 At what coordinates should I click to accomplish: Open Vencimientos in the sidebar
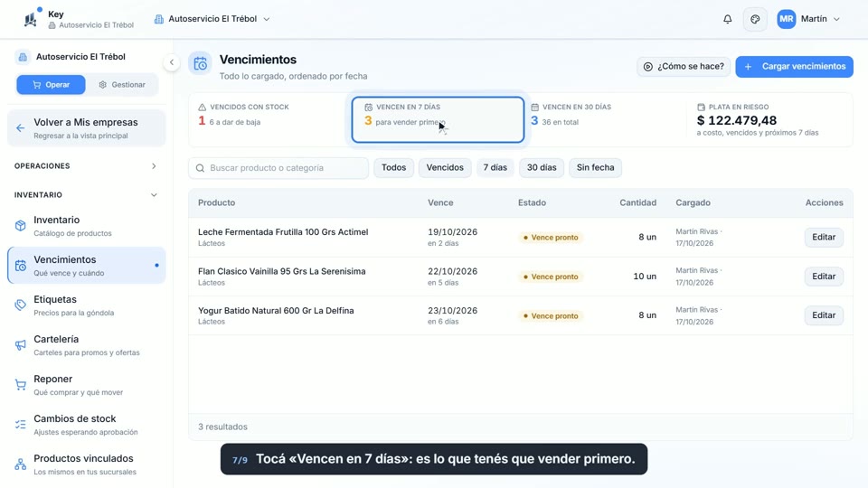(x=87, y=266)
